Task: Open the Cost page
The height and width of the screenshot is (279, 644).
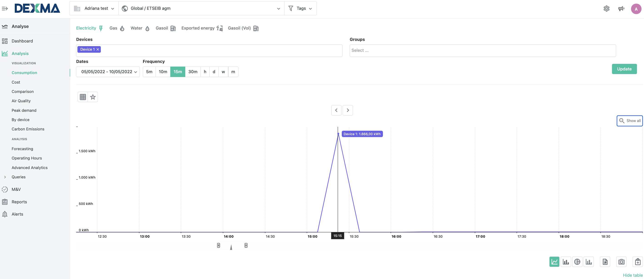Action: pyautogui.click(x=16, y=82)
